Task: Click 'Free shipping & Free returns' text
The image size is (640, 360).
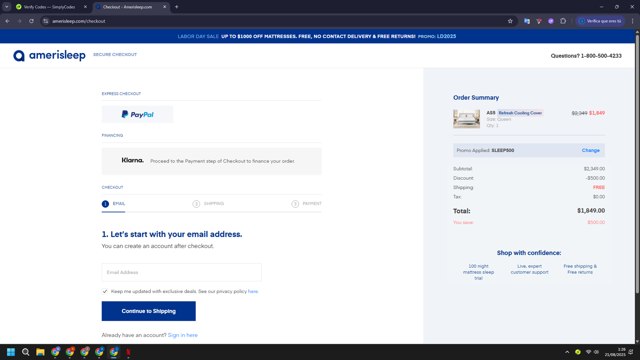Action: (x=580, y=269)
